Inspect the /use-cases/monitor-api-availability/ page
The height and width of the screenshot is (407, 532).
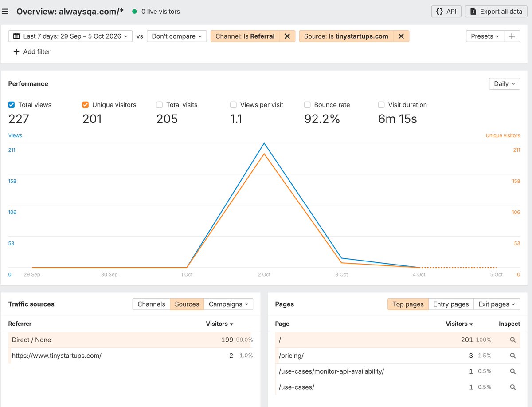513,371
